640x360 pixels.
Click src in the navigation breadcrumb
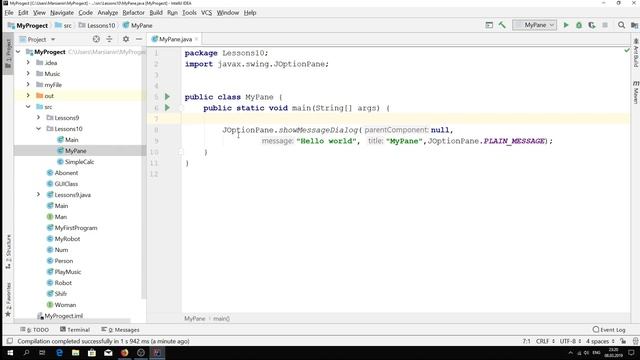coord(63,25)
